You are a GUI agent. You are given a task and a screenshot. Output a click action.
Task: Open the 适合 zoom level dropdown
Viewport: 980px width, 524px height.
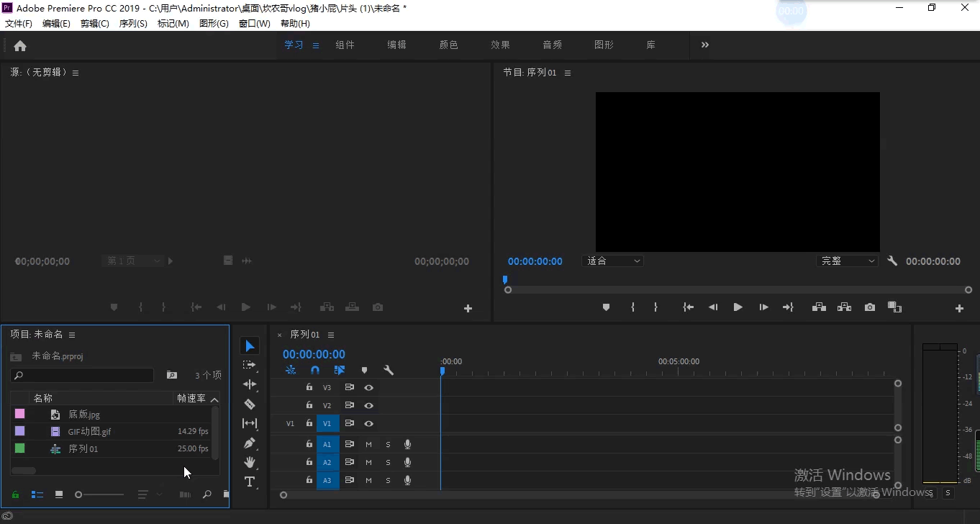point(613,261)
